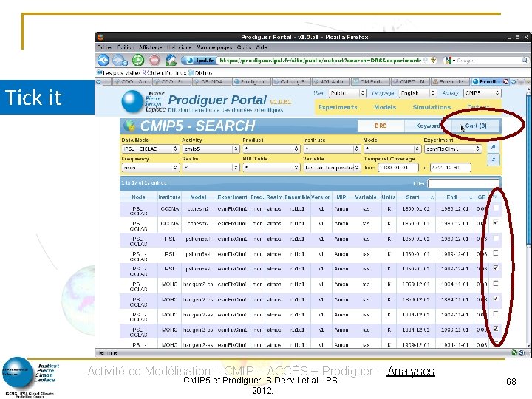Open the Scientific Linux bookmark
532x399 pixels.
165,72
